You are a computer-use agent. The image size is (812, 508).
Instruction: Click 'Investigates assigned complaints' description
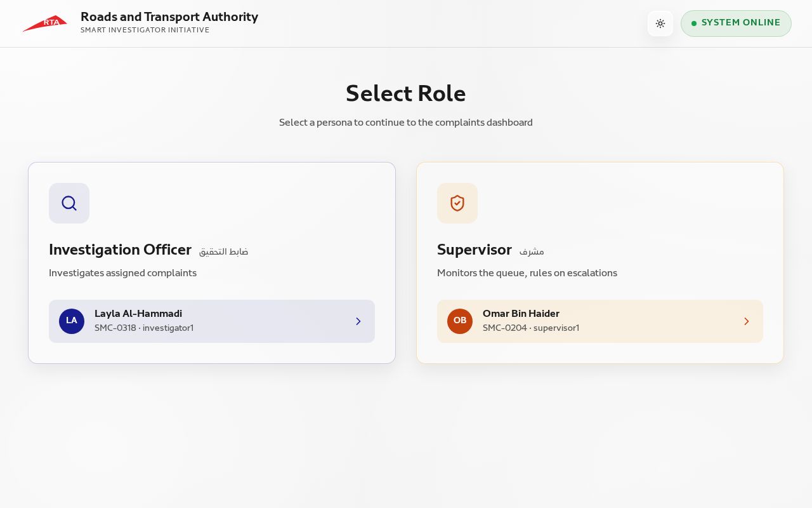click(122, 273)
